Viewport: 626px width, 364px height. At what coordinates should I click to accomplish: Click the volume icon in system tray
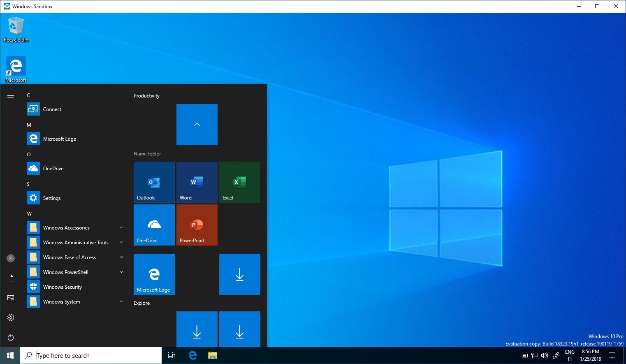point(544,355)
